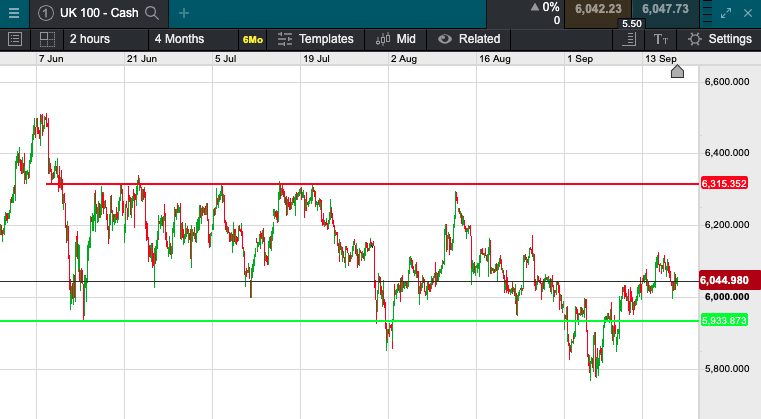Click the buy price 6,047.73 button

pyautogui.click(x=665, y=9)
